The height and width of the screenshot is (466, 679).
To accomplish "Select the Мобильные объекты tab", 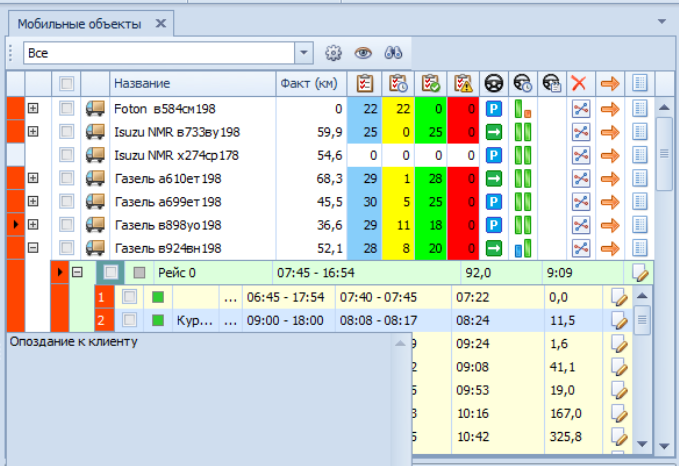I will click(x=80, y=23).
